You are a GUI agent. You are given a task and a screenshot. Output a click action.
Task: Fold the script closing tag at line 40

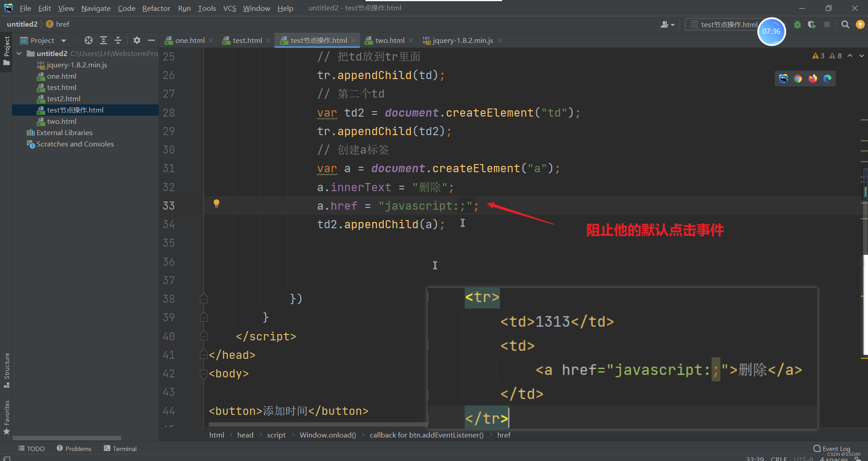pyautogui.click(x=204, y=336)
